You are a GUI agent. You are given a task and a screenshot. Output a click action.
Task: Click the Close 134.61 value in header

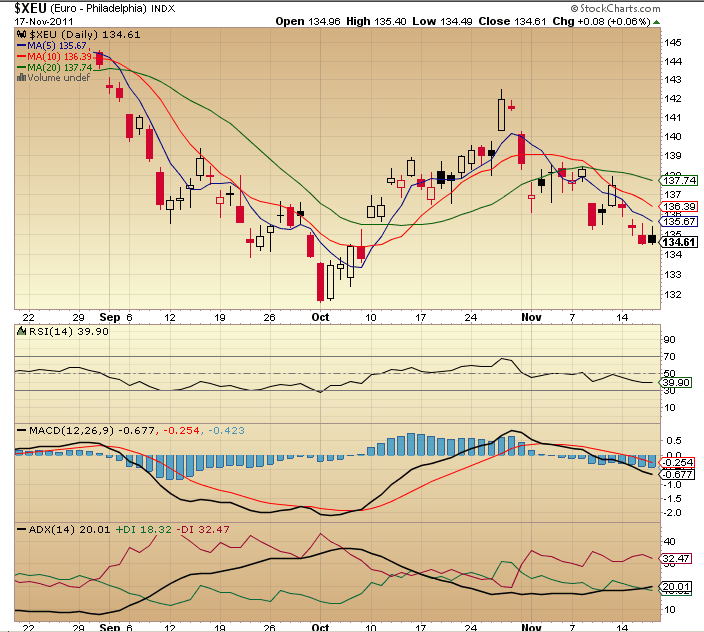tap(512, 21)
